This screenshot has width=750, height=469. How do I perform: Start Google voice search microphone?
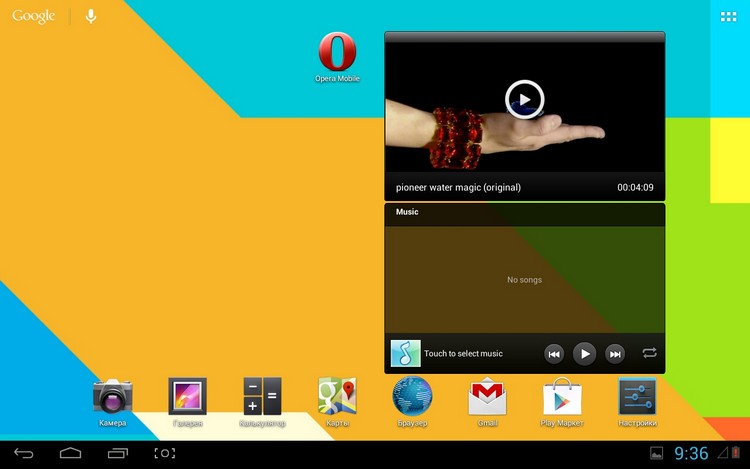pyautogui.click(x=91, y=16)
